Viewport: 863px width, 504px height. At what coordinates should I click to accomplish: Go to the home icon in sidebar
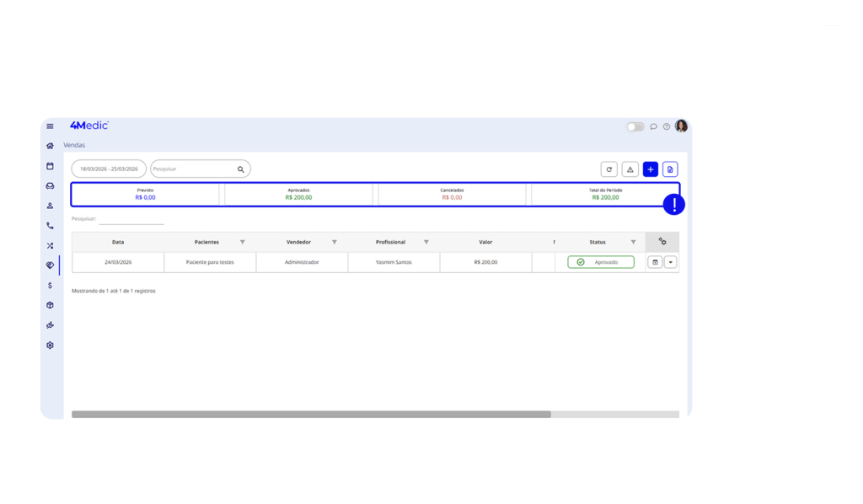point(50,146)
